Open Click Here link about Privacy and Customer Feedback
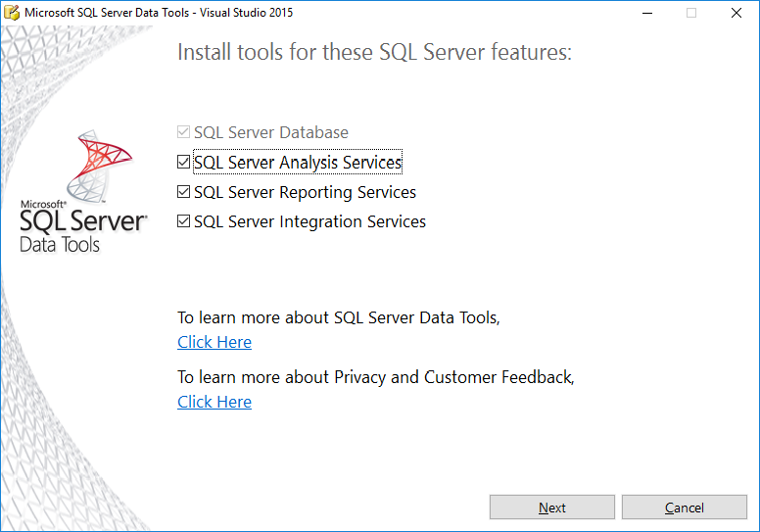 point(214,402)
